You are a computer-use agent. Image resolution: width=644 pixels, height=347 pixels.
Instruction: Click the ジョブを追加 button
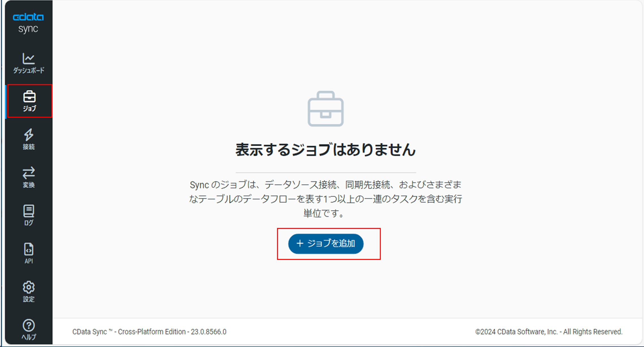326,244
